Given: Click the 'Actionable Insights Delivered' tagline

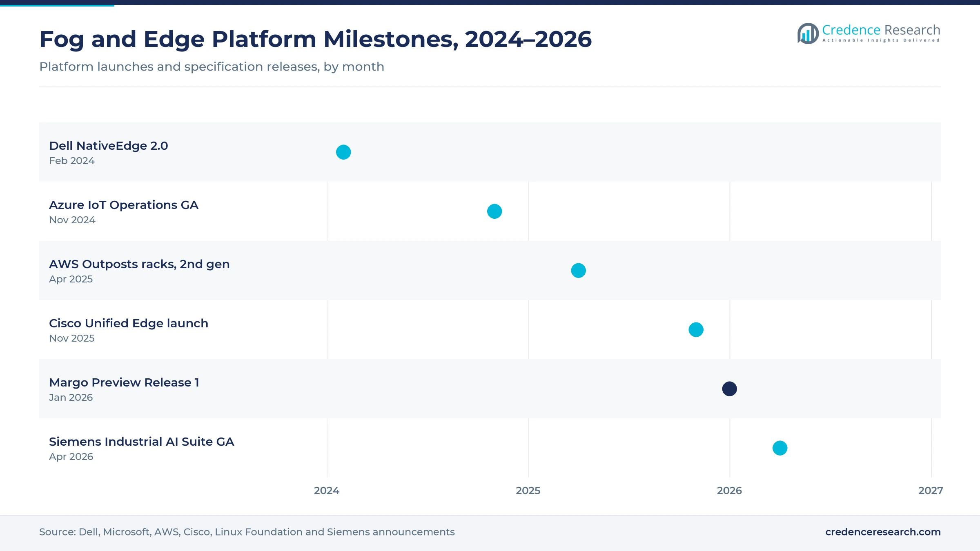Looking at the screenshot, I should pyautogui.click(x=881, y=40).
